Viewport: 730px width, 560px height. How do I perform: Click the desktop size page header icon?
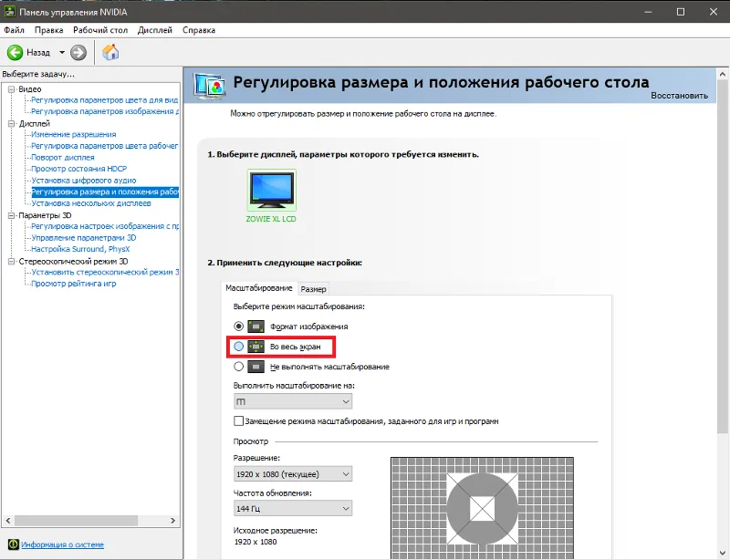point(210,87)
